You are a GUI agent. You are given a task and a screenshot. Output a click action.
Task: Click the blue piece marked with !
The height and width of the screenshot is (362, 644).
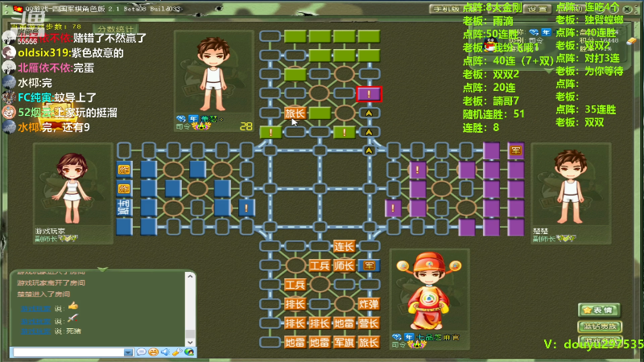246,208
